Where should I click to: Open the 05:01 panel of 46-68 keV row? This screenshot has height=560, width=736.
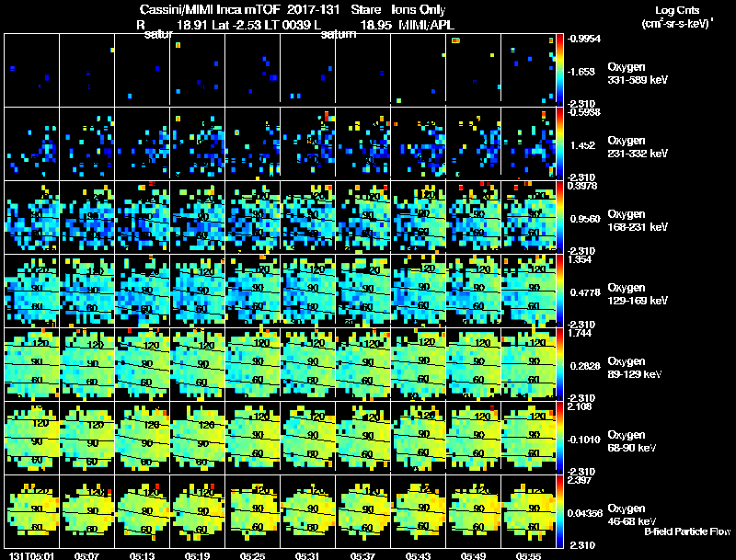tap(32, 511)
